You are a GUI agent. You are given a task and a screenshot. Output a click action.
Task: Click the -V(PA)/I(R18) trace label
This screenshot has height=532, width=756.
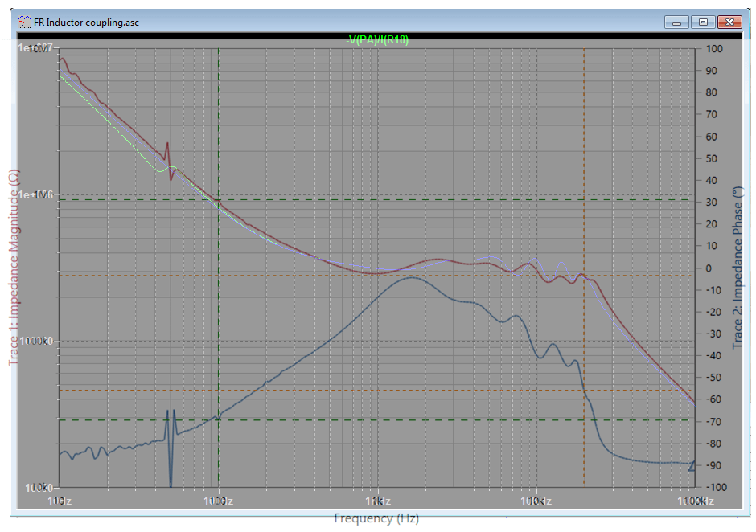tap(377, 40)
